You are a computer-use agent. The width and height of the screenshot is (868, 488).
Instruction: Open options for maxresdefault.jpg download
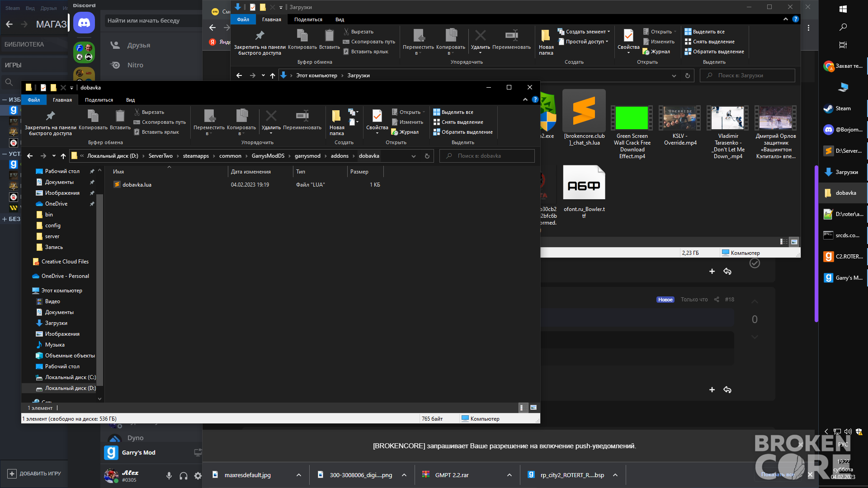[x=299, y=475]
